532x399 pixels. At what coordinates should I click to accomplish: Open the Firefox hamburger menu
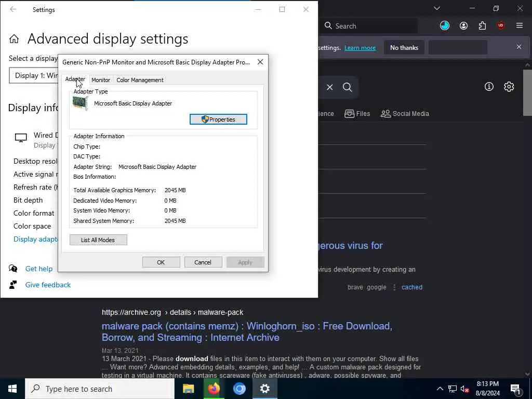click(x=520, y=25)
